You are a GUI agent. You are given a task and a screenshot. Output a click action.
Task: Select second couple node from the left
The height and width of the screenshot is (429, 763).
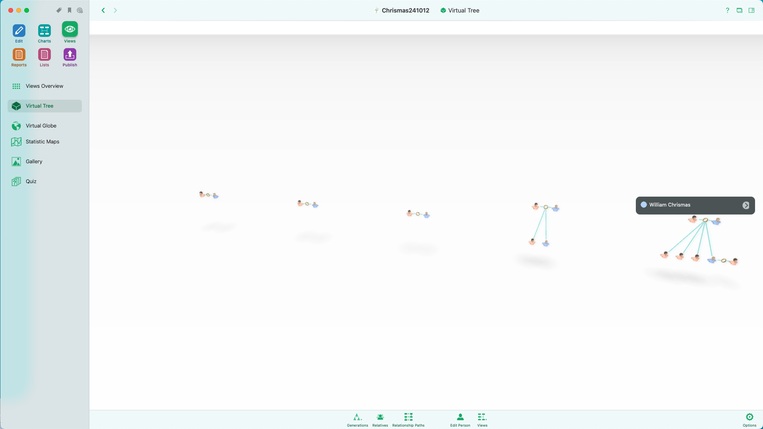(308, 204)
